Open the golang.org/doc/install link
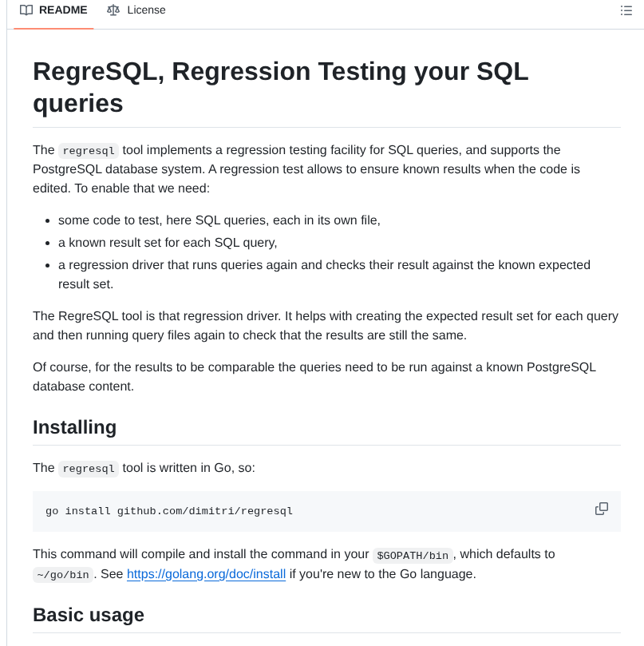Image resolution: width=644 pixels, height=646 pixels. click(x=206, y=573)
